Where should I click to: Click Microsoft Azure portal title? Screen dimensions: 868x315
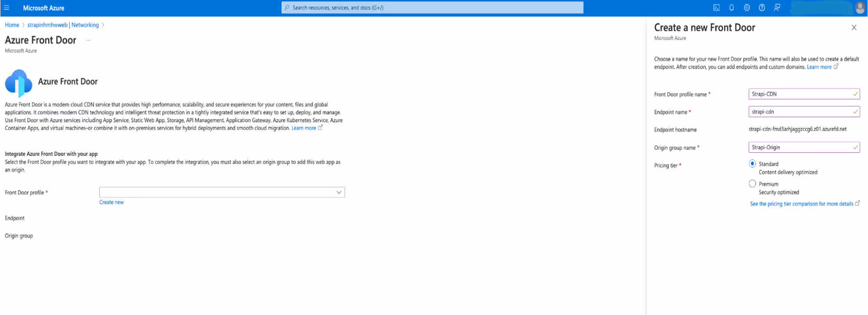[43, 8]
